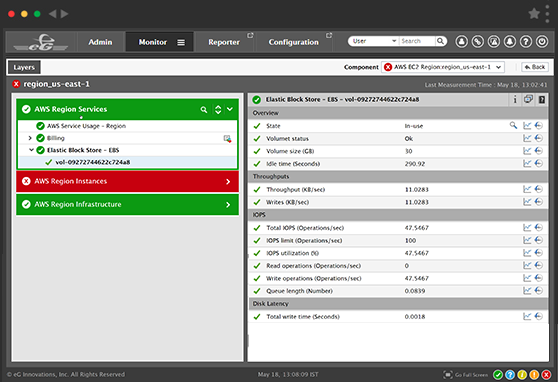
Task: Click the Billing row configuration icon
Action: 227,138
